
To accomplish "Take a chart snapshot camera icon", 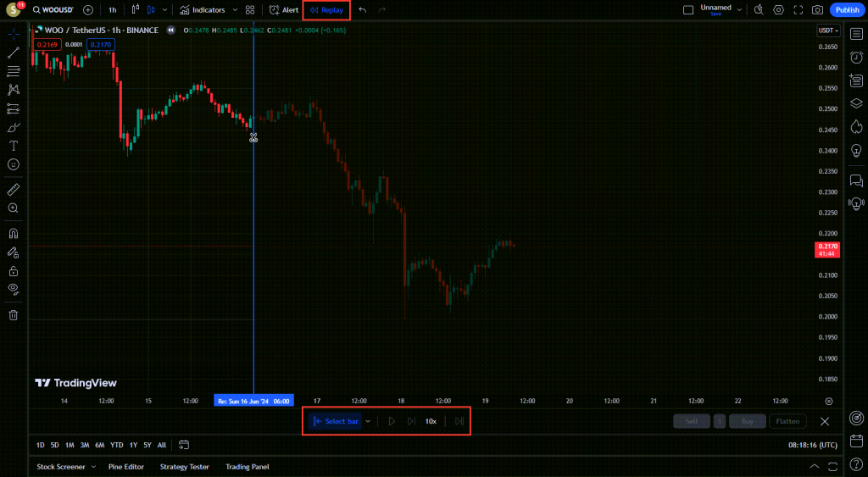I will point(818,10).
